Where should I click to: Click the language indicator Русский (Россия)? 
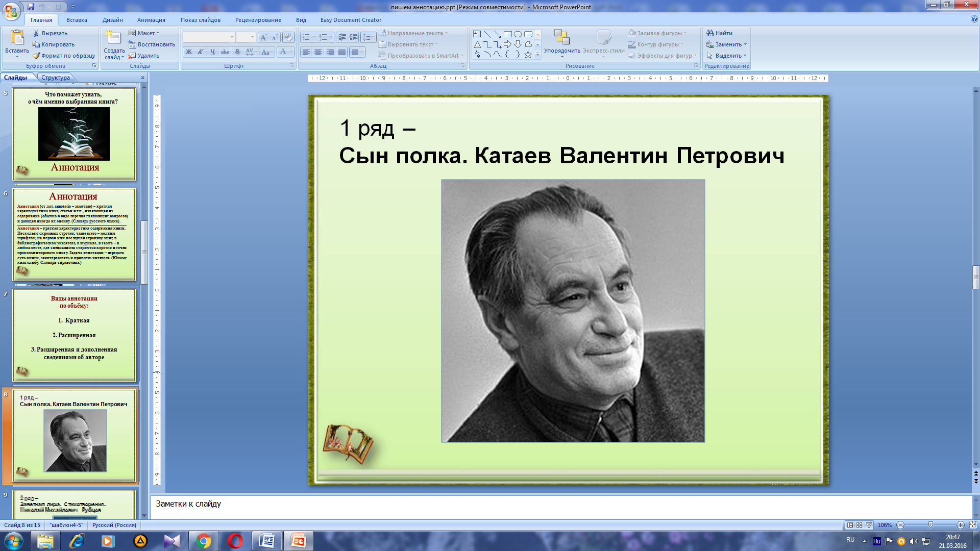click(114, 525)
